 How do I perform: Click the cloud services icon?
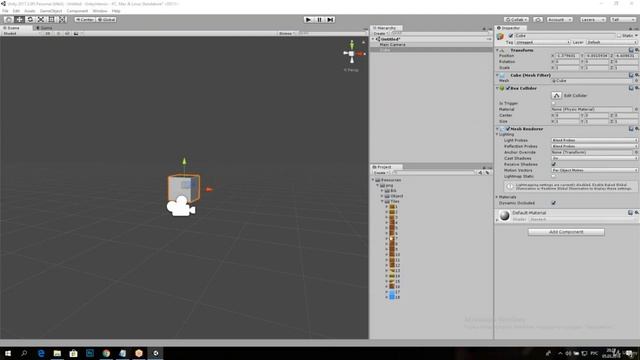coord(538,20)
